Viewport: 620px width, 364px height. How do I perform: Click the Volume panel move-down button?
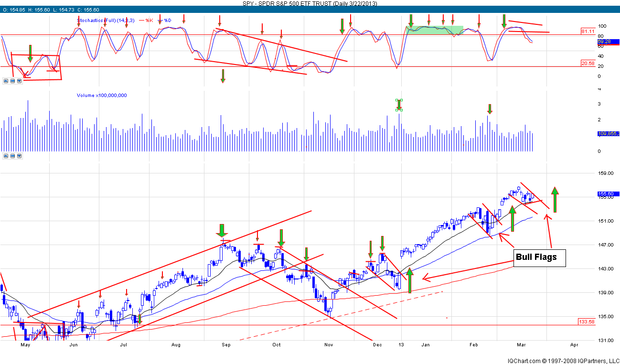click(x=19, y=156)
